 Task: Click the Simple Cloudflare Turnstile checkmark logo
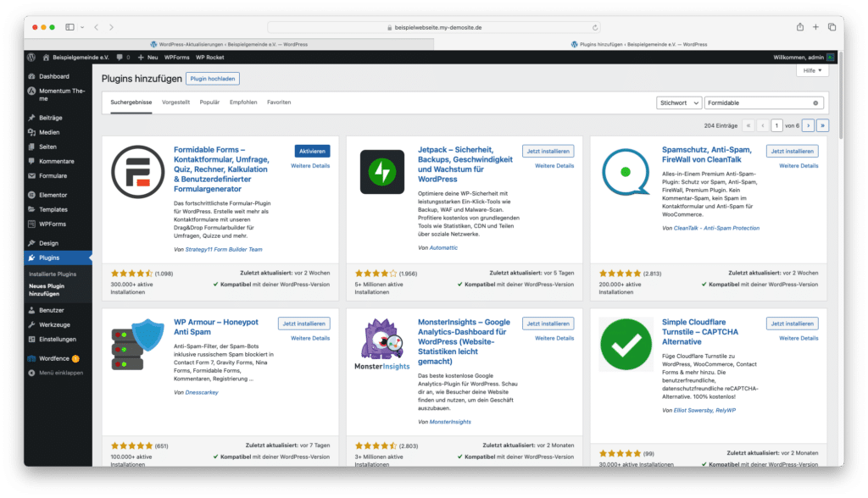626,344
